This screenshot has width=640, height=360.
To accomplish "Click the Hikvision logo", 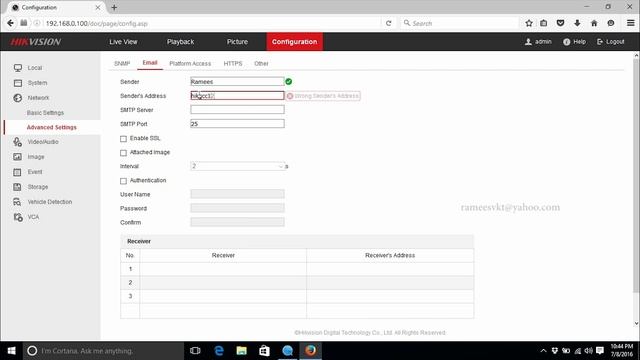I will pos(36,42).
